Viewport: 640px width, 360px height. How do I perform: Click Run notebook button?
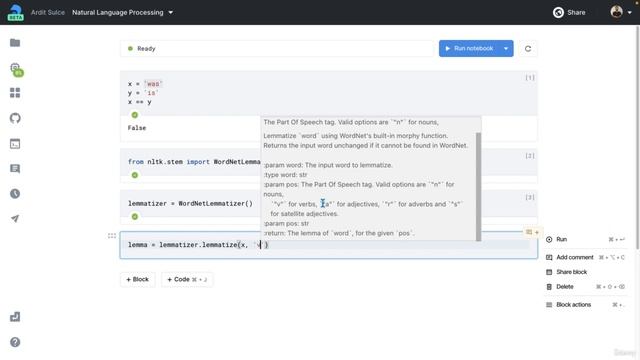pyautogui.click(x=469, y=49)
